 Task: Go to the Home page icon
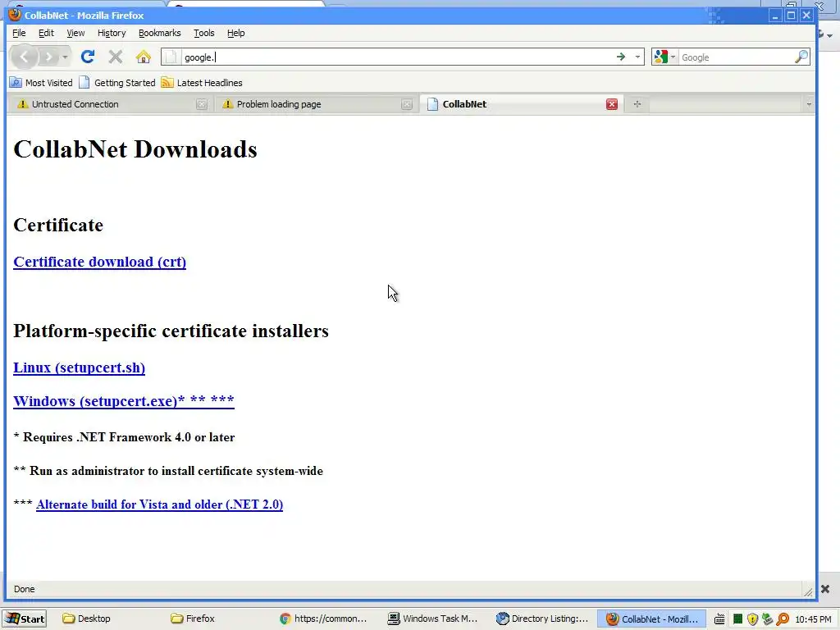(143, 57)
